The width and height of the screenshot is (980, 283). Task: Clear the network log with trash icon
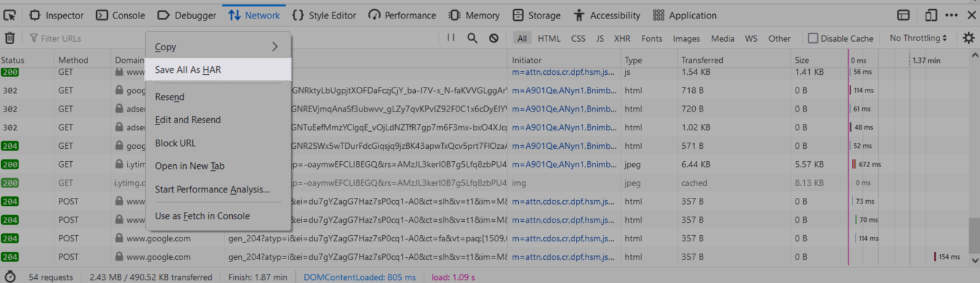click(x=10, y=38)
